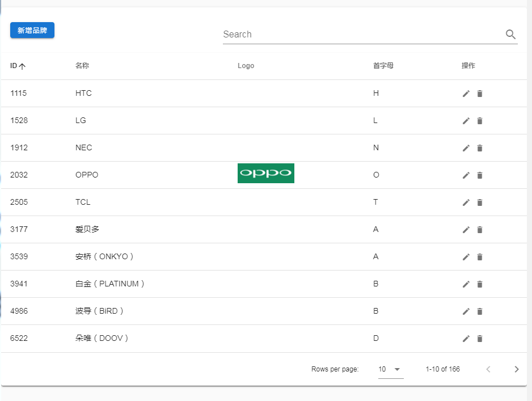This screenshot has height=401, width=532.
Task: Edit the 波导（BiRD）brand entry
Action: pos(466,311)
